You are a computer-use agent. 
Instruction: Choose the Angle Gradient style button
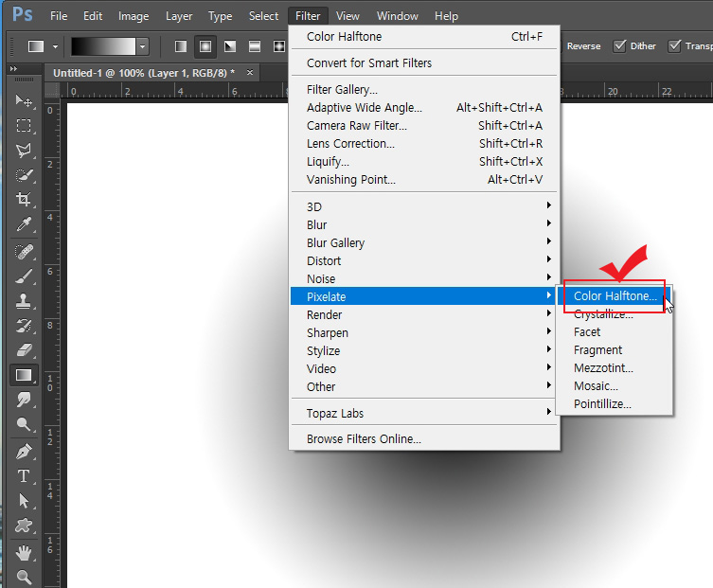click(230, 46)
